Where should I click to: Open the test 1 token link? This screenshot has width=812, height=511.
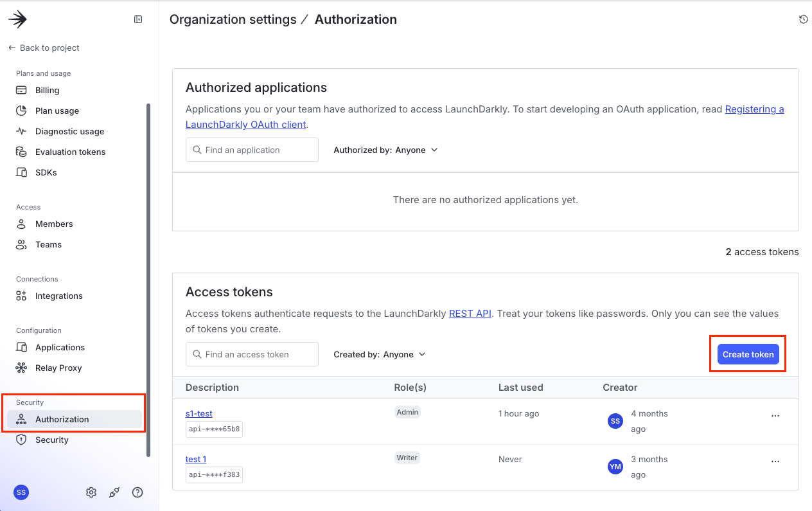196,459
